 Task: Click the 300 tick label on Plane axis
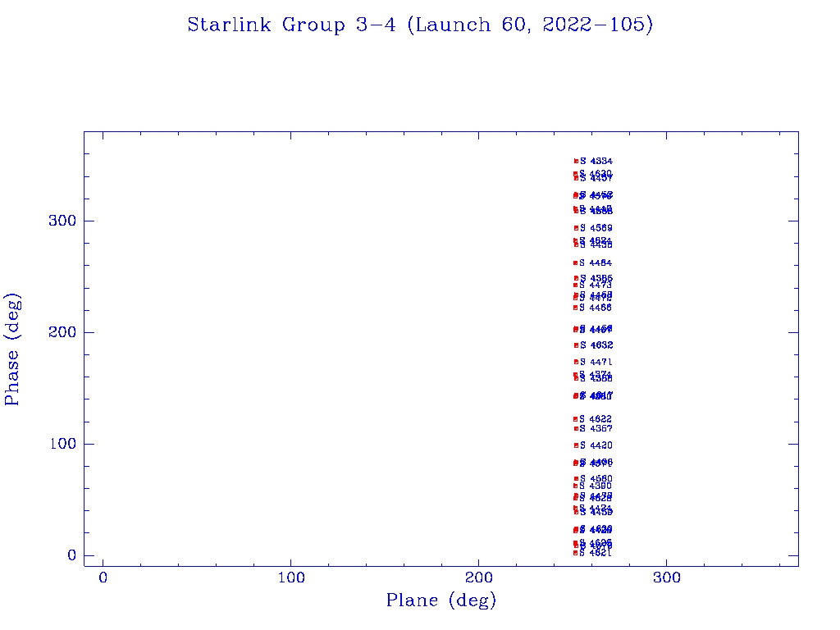click(667, 577)
